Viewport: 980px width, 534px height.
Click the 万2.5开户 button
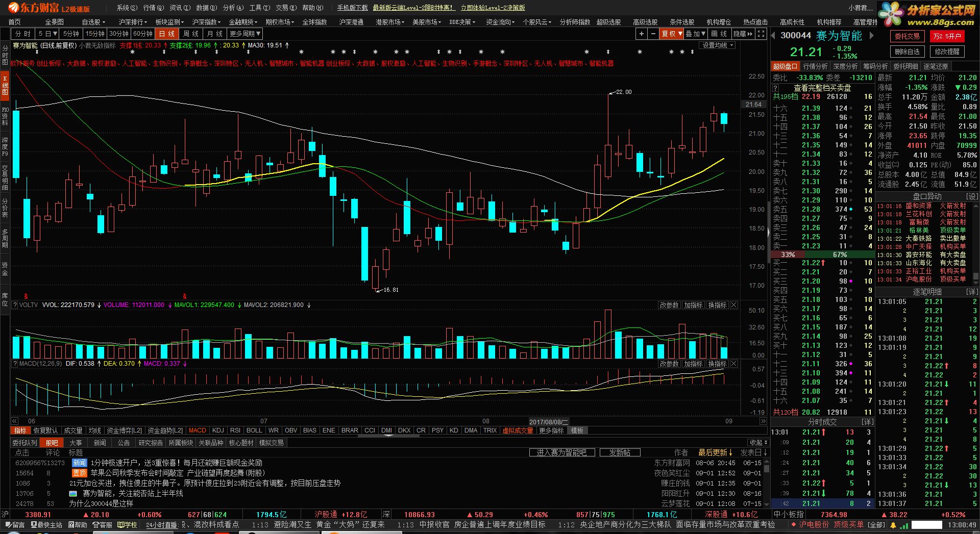tap(947, 36)
